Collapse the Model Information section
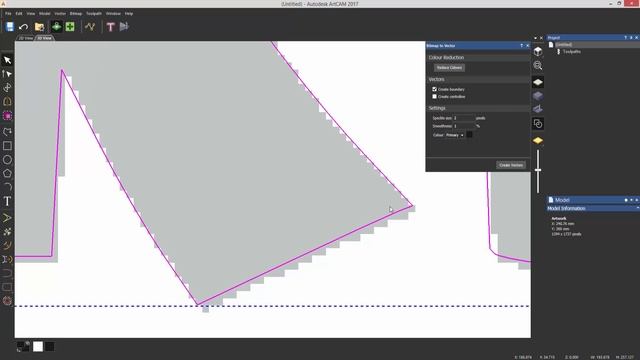Image resolution: width=640 pixels, height=360 pixels. click(x=637, y=208)
